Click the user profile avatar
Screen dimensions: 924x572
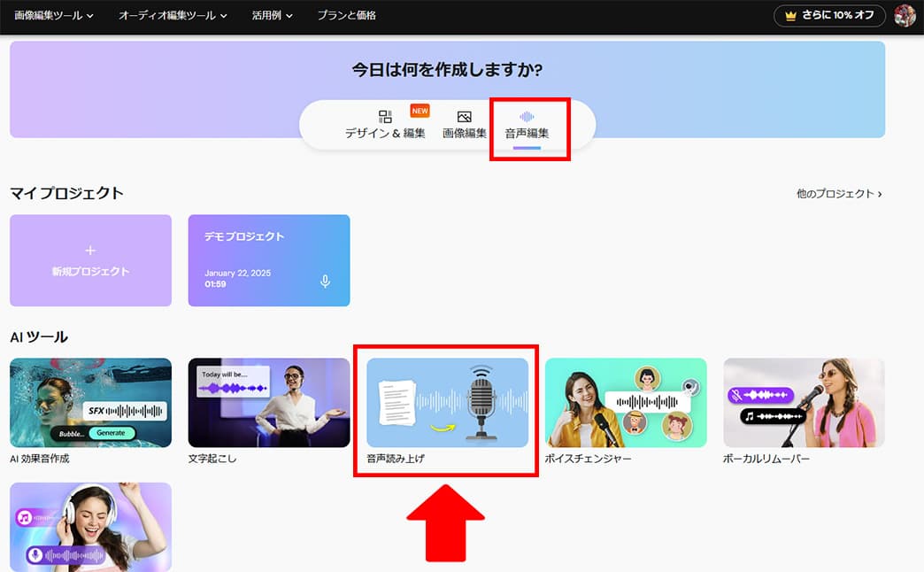pyautogui.click(x=904, y=16)
